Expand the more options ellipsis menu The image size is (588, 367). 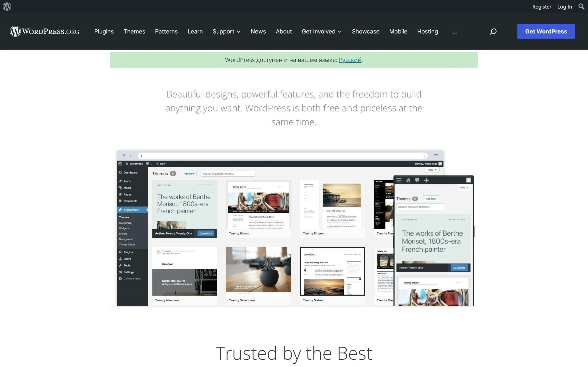point(455,31)
